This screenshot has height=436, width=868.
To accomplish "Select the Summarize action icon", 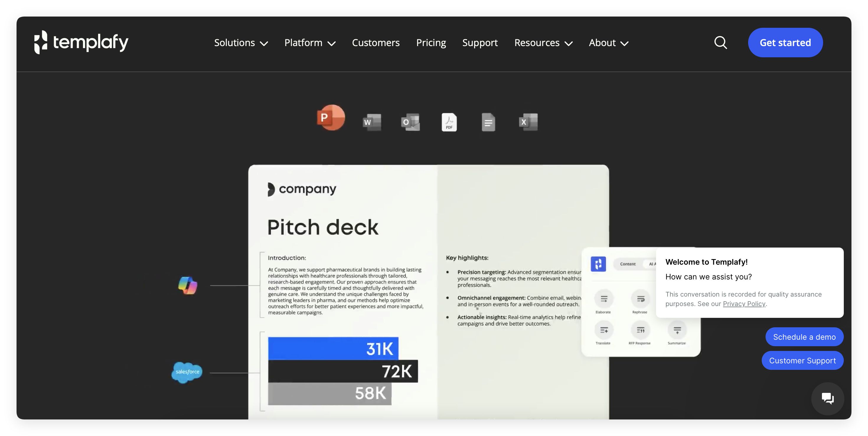I will [677, 330].
